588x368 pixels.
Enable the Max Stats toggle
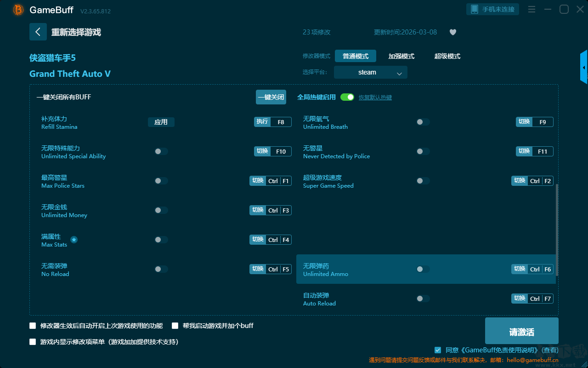pyautogui.click(x=161, y=240)
